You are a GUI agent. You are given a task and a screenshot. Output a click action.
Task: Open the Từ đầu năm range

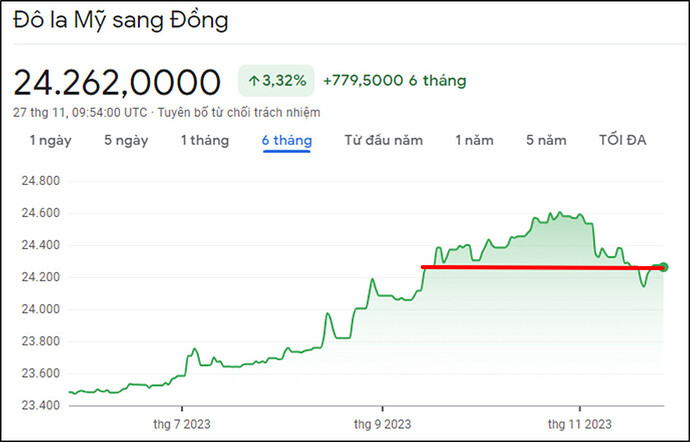point(384,140)
